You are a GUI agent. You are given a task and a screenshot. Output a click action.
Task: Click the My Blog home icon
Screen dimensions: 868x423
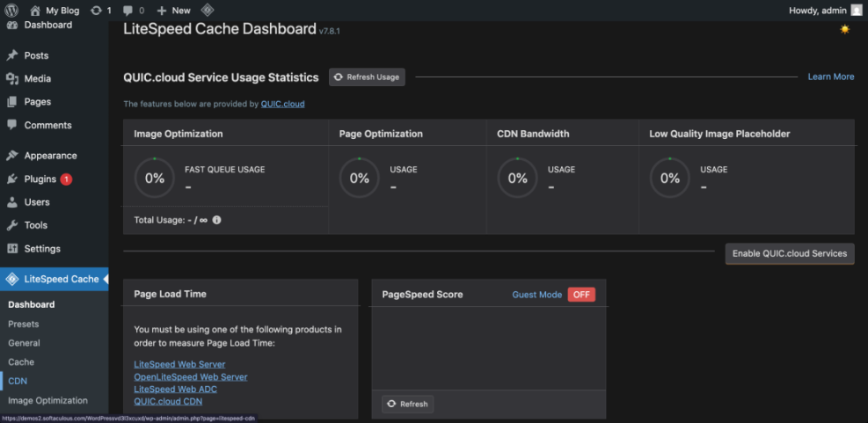point(35,10)
